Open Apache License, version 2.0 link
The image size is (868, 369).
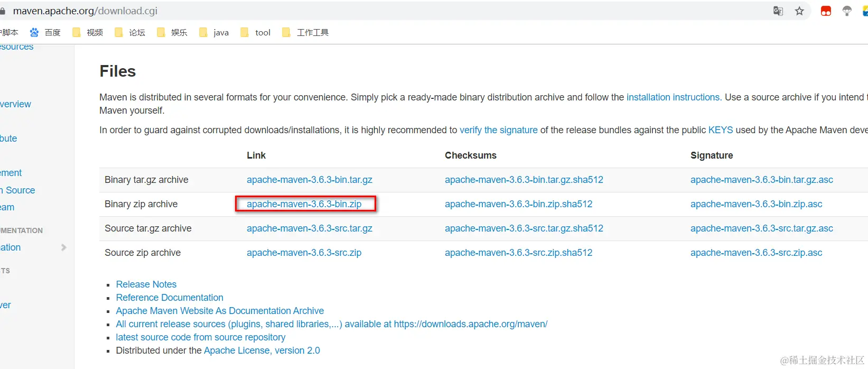click(262, 350)
